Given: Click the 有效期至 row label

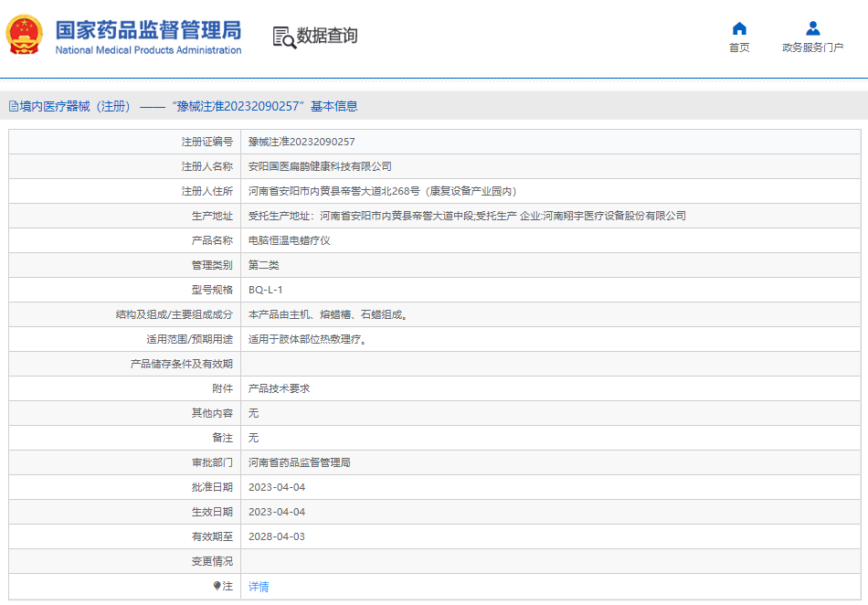Looking at the screenshot, I should point(212,536).
